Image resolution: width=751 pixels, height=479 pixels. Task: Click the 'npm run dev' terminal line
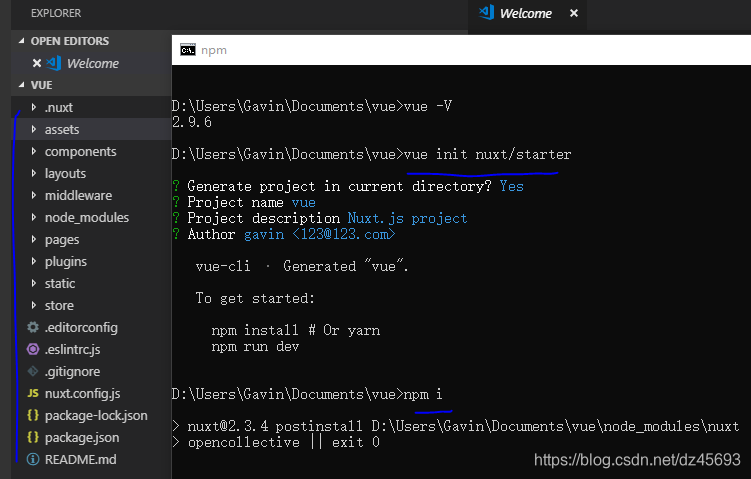coord(255,346)
